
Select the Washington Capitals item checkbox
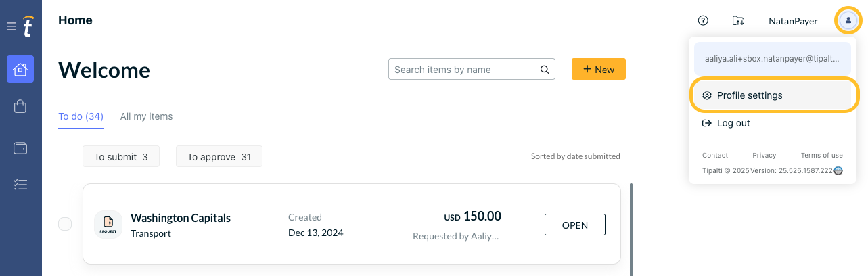(65, 224)
